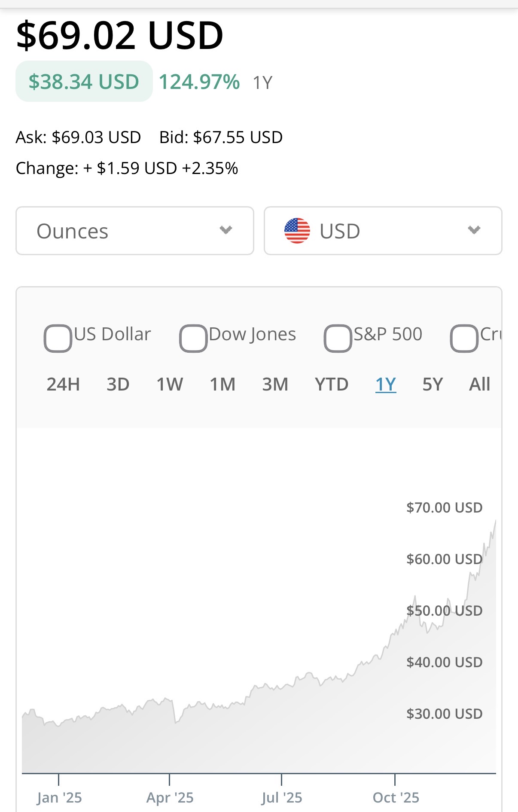Select the 3D time range
518x812 pixels.
pyautogui.click(x=118, y=384)
